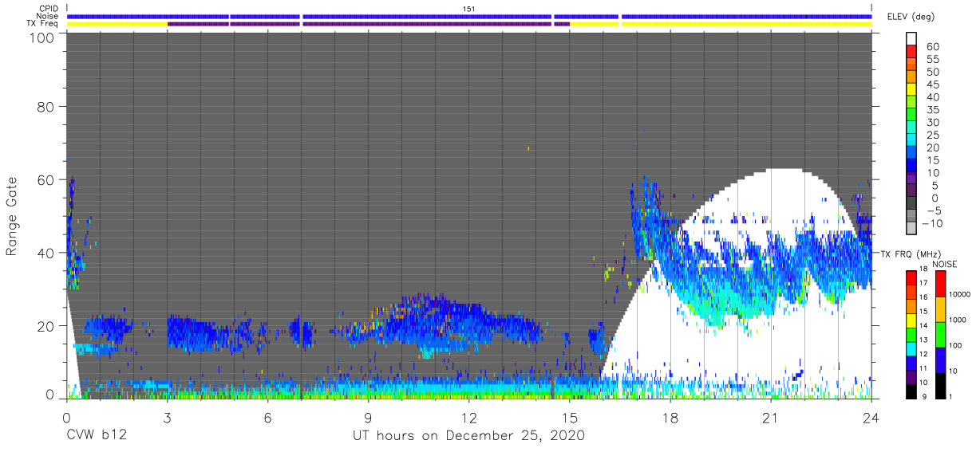Click the 18 tick on UT hours axis
The height and width of the screenshot is (452, 980).
click(670, 418)
